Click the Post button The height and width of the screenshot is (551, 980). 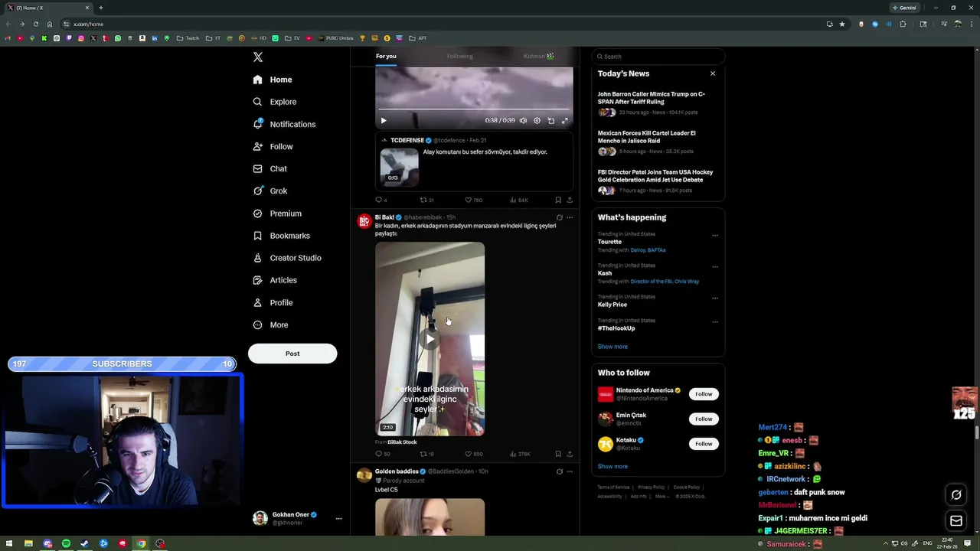tap(292, 354)
